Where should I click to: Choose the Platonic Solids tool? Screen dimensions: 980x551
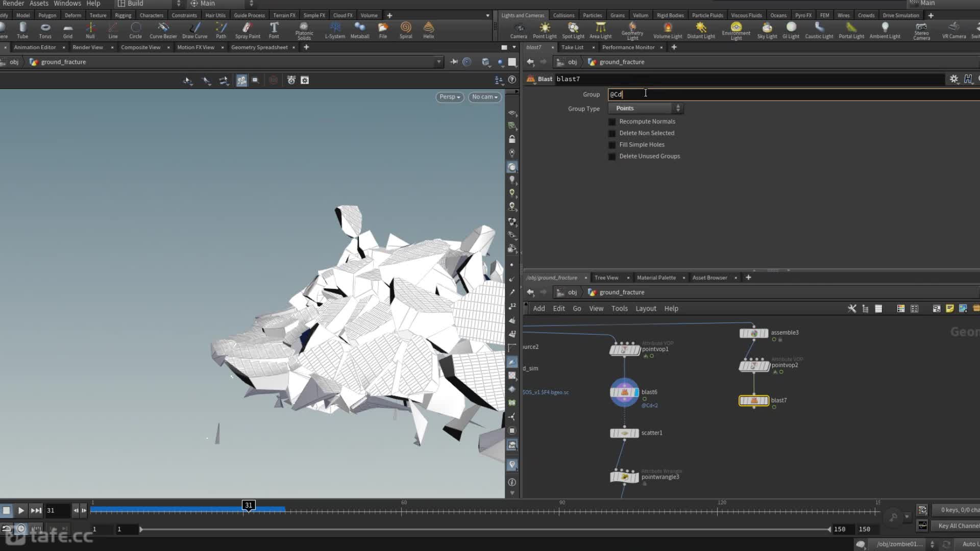click(x=304, y=31)
